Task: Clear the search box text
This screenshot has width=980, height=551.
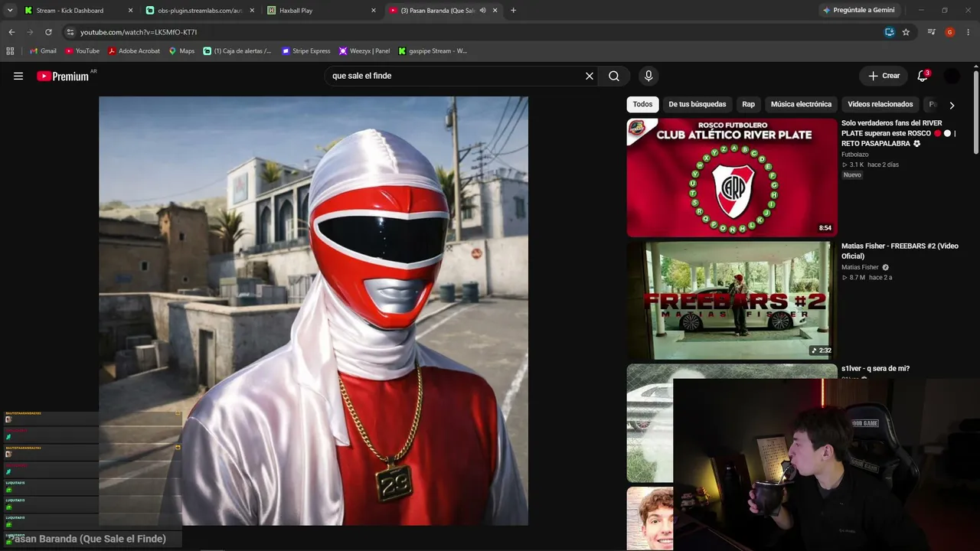Action: coord(590,76)
